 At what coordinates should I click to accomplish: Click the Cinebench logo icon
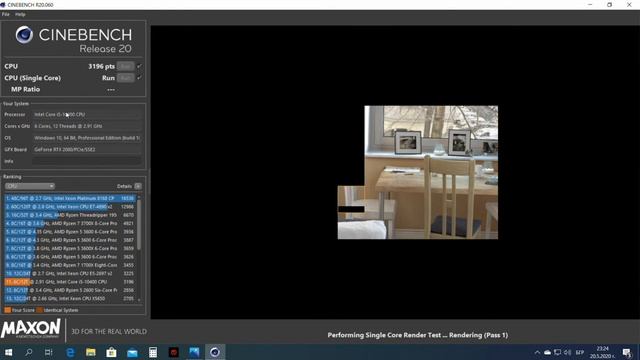[x=24, y=35]
